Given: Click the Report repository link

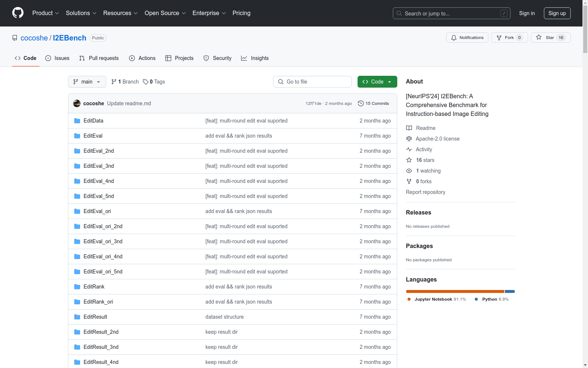Looking at the screenshot, I should coord(426,192).
